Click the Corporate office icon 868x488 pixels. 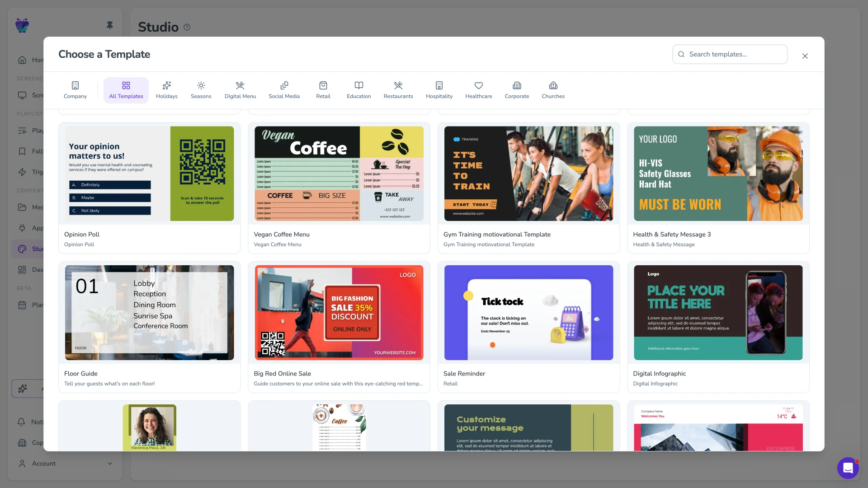tap(517, 85)
